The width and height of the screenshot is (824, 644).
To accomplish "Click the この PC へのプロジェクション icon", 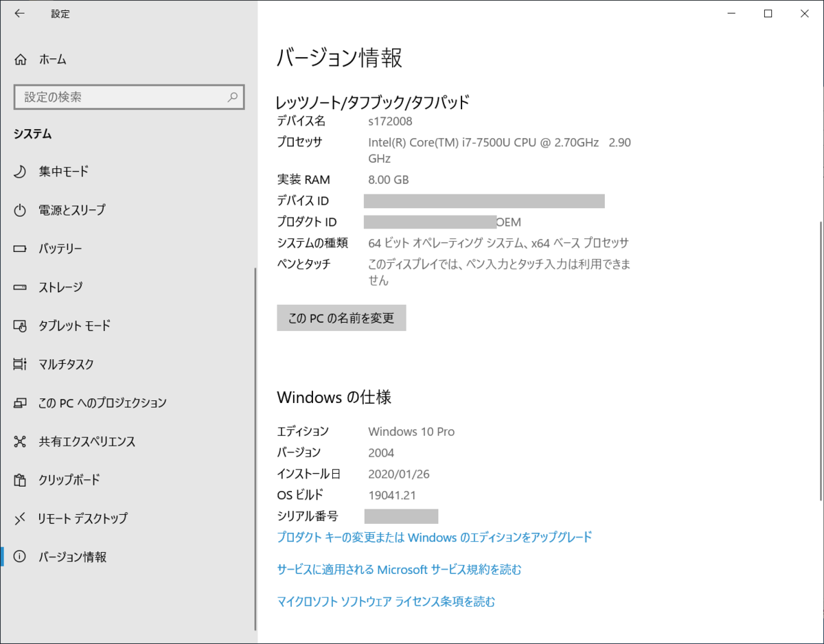I will 21,402.
